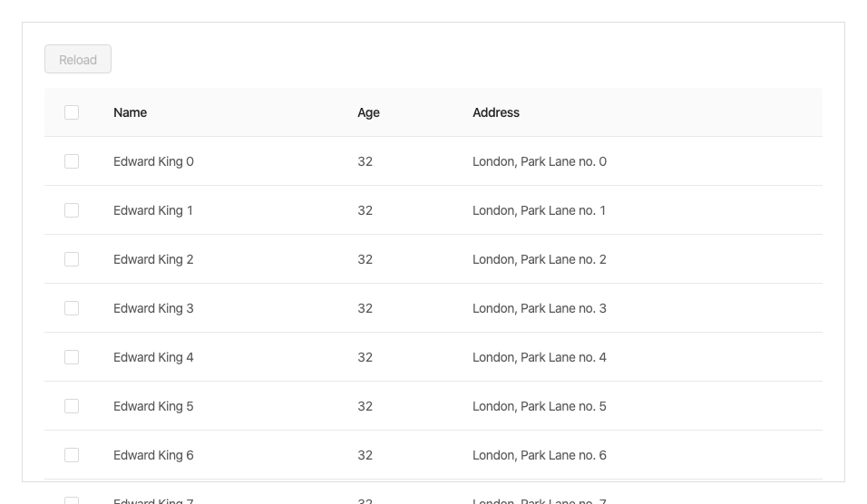Enable the checkbox beside Edward King 3
This screenshot has width=867, height=504.
[x=72, y=308]
